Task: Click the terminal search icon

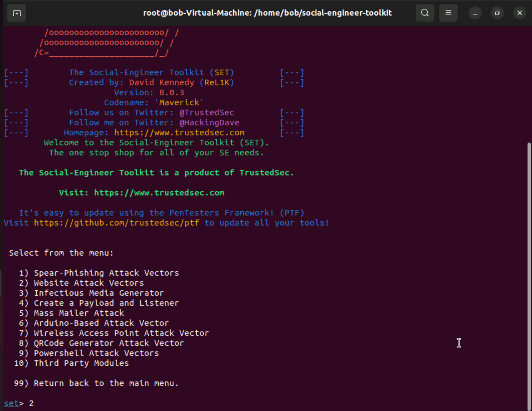Action: tap(424, 13)
